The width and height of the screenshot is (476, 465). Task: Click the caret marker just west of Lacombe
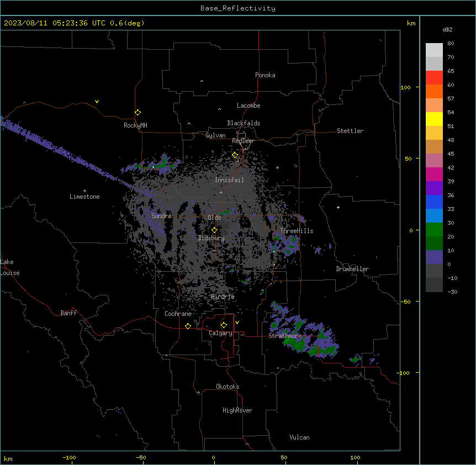[219, 109]
